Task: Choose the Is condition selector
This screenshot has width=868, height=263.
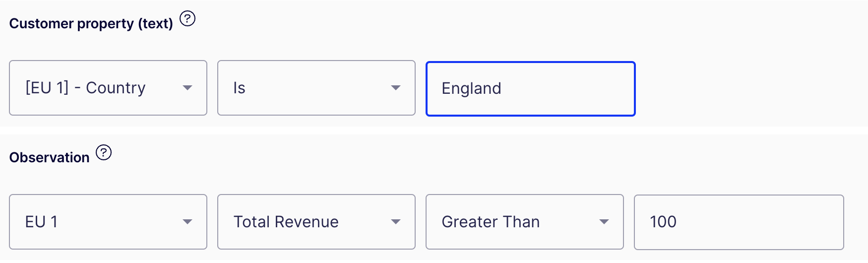Action: click(316, 88)
